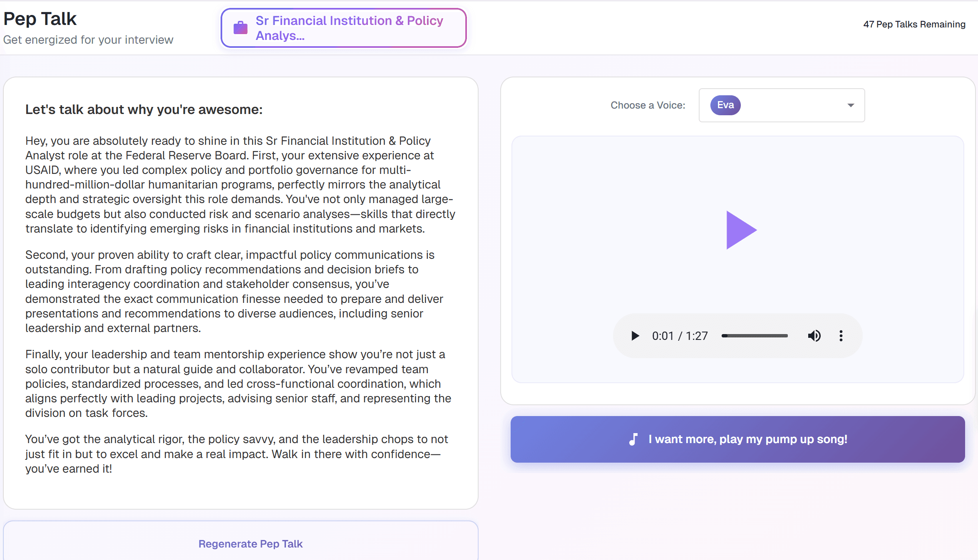Open the three-dot audio options menu
The height and width of the screenshot is (560, 978).
[x=841, y=336]
